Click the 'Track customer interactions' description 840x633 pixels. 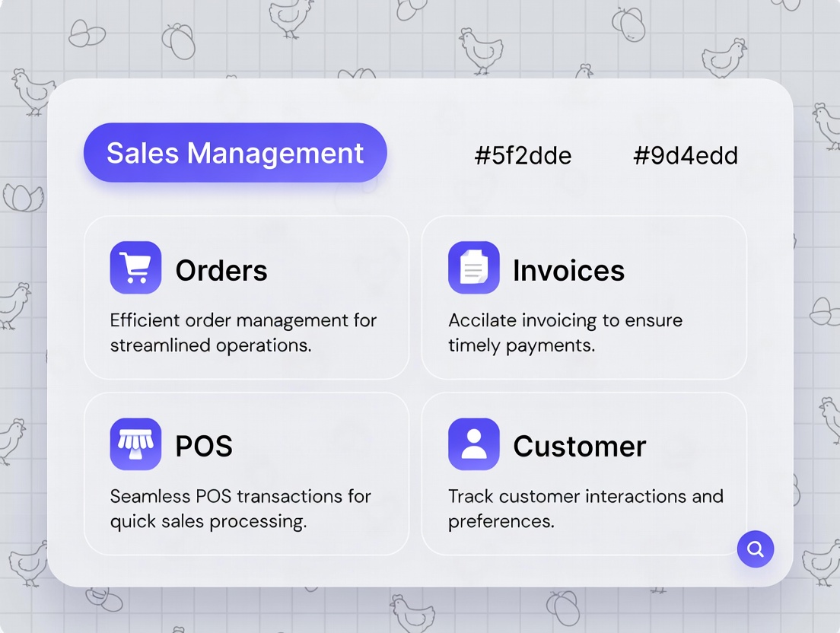coord(585,509)
